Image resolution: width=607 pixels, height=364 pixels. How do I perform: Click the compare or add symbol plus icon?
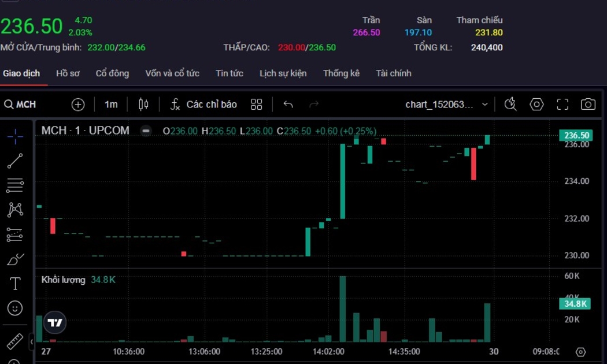tap(78, 105)
